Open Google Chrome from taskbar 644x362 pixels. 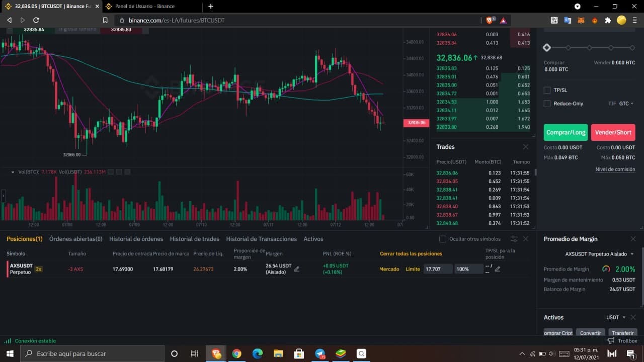[x=236, y=353]
